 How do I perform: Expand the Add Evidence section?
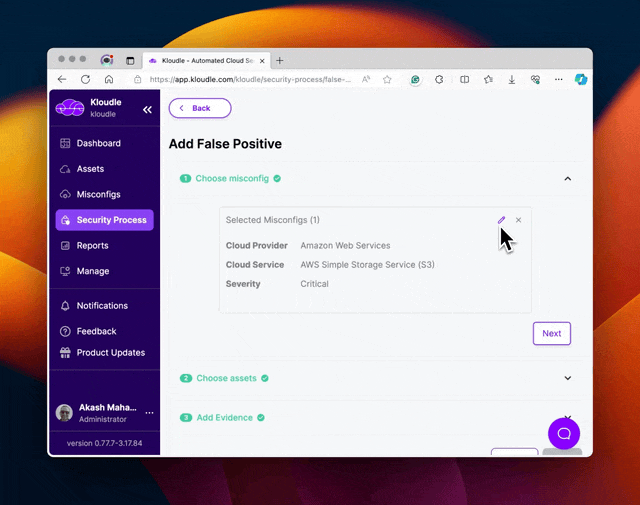tap(567, 417)
